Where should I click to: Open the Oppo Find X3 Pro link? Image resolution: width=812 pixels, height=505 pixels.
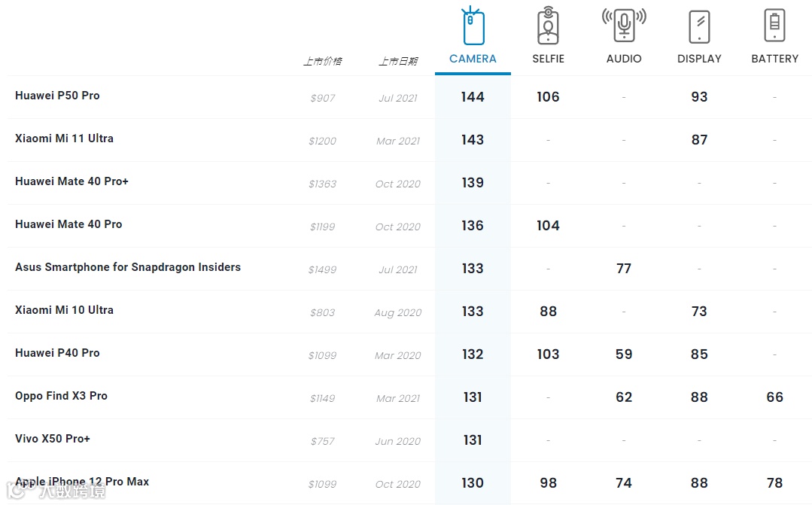tap(61, 396)
